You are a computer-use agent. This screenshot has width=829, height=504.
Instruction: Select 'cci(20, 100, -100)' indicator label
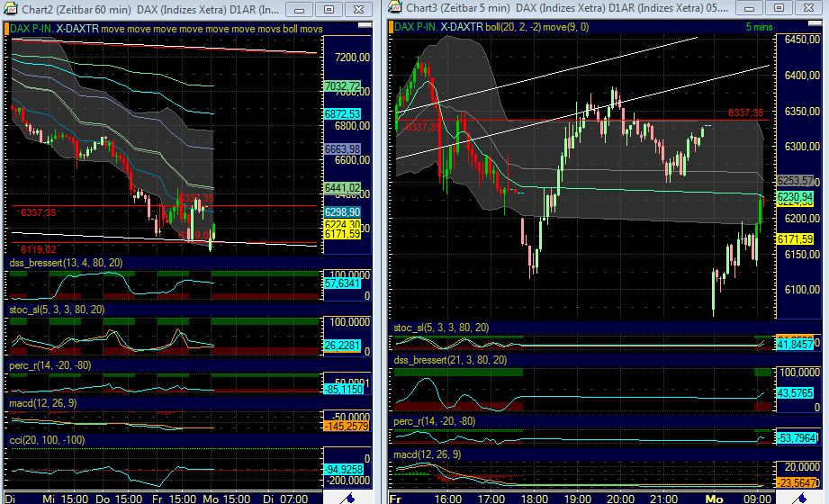[47, 440]
